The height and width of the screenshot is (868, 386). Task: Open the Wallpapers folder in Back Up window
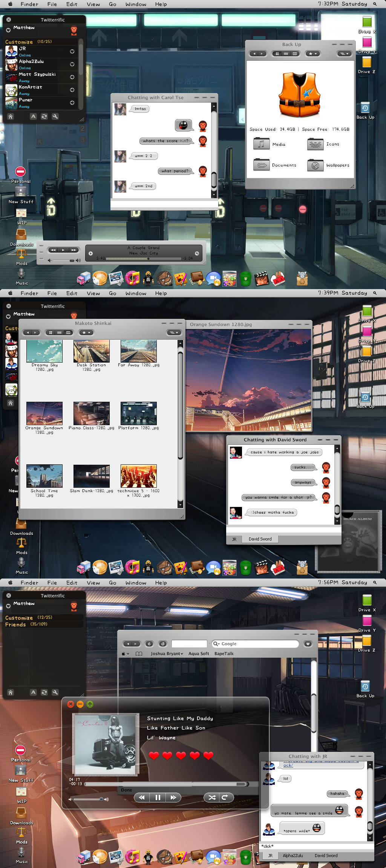tap(315, 165)
